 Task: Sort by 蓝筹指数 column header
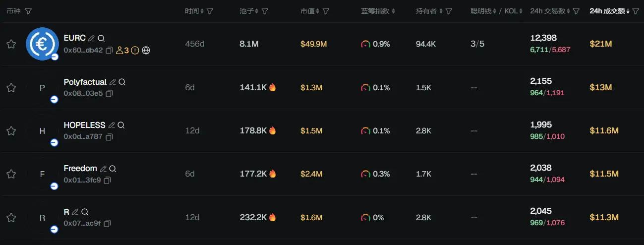(x=378, y=11)
